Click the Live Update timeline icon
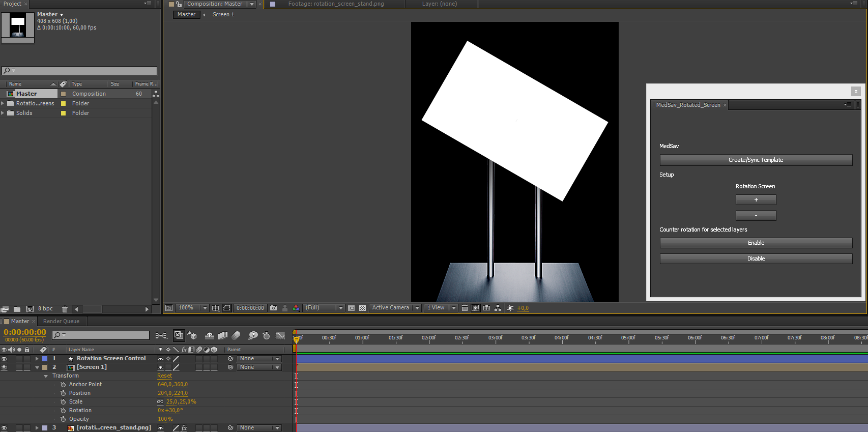Screen dimensions: 868x432 [x=179, y=335]
